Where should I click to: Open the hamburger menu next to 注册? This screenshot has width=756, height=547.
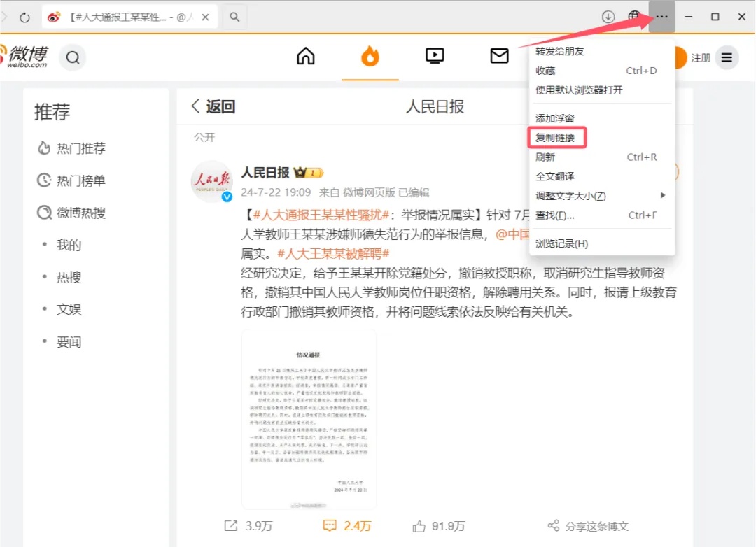tap(727, 58)
